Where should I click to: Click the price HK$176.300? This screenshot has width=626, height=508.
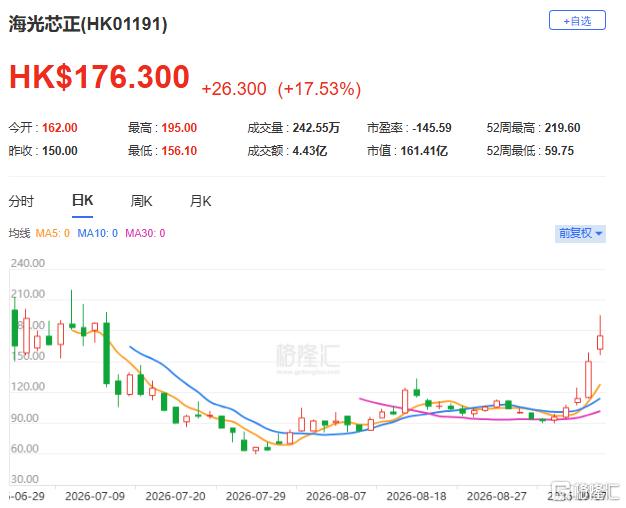click(99, 77)
